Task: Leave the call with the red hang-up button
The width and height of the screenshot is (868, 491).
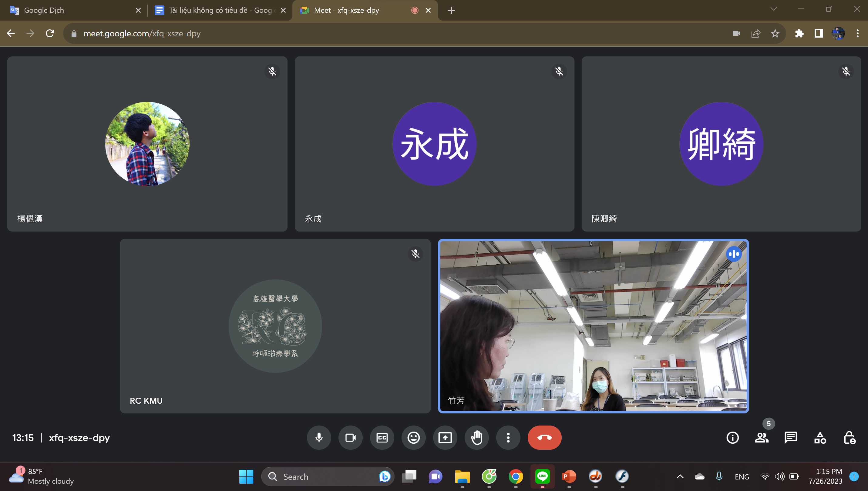Action: (544, 437)
